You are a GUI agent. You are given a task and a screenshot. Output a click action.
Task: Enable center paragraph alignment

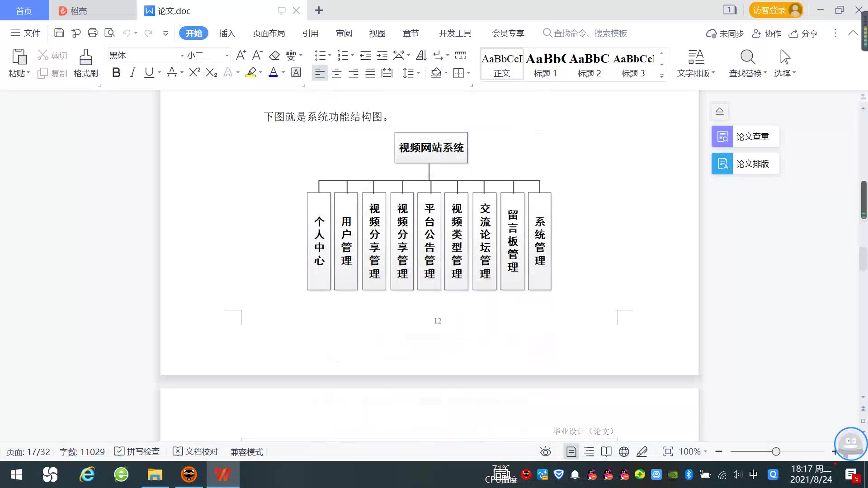[x=337, y=73]
